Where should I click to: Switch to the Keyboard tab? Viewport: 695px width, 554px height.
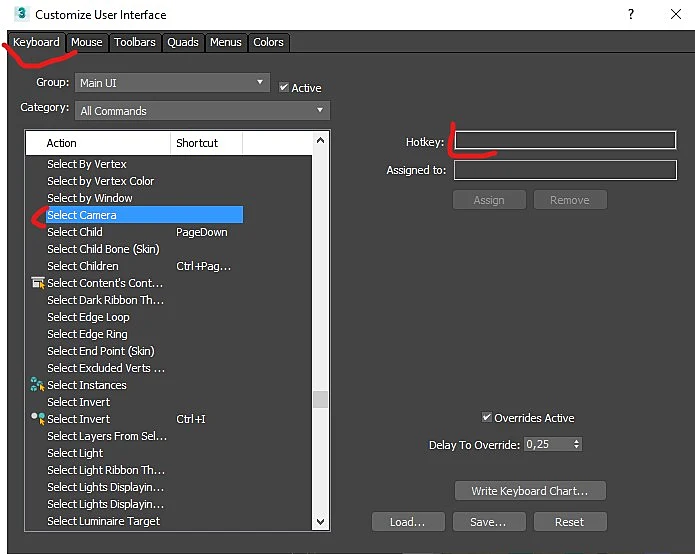coord(36,42)
